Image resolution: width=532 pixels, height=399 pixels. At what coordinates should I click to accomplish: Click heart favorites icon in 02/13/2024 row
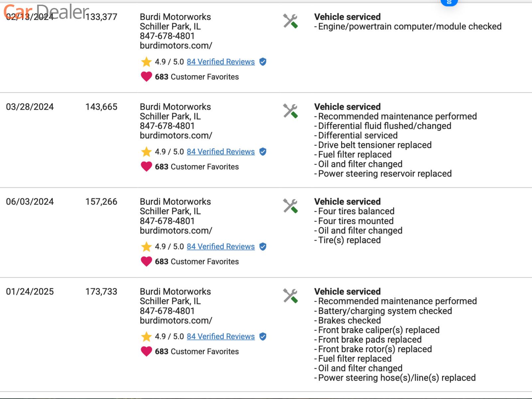click(x=146, y=77)
